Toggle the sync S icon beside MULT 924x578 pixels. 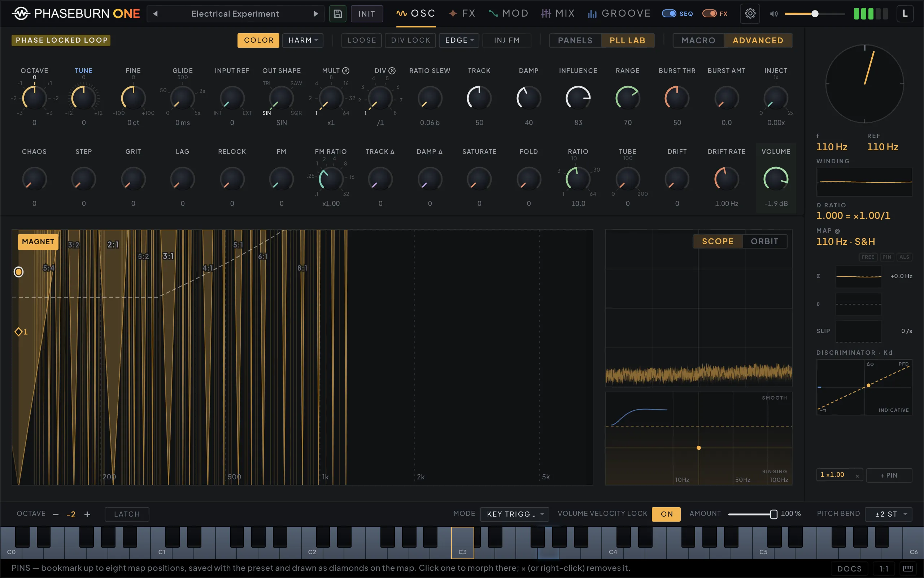pos(346,71)
